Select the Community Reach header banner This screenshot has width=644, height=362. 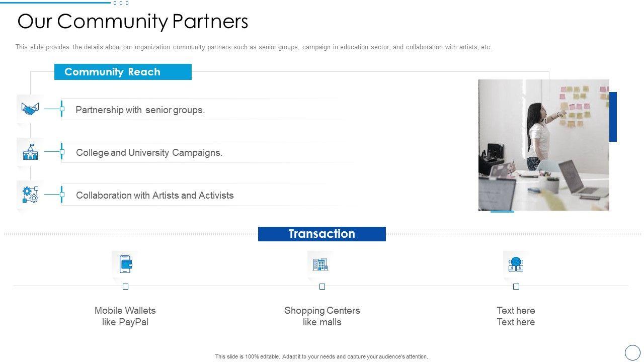click(123, 72)
